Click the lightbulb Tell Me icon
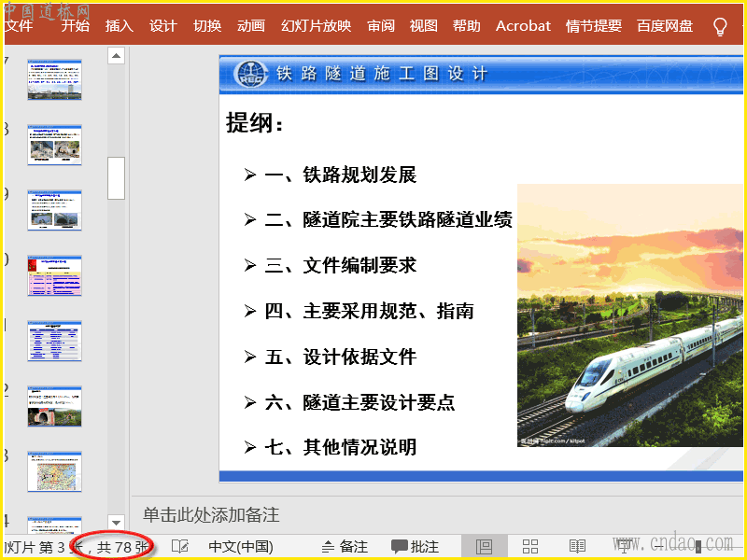This screenshot has height=560, width=747. click(x=720, y=27)
